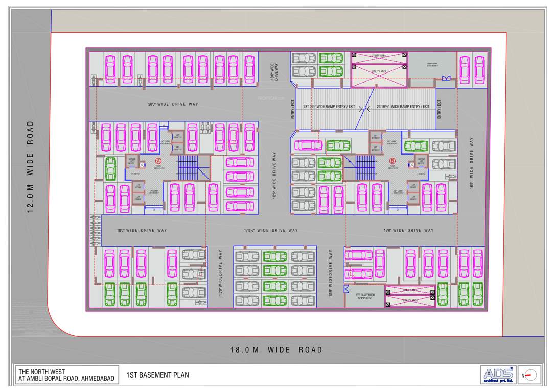Screen dimensions: 555x392
Task: Select the Tower B circular marker
Action: click(392, 161)
